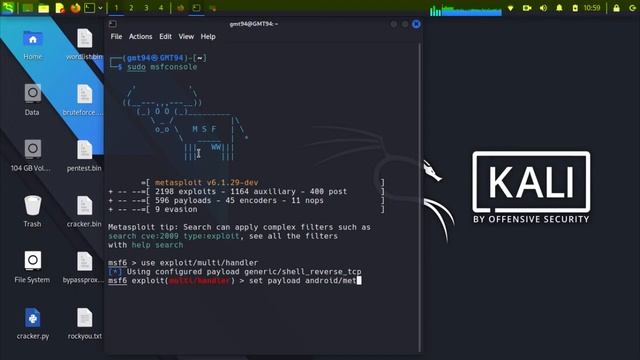Open the network connection indicator
640x360 pixels.
(510, 8)
